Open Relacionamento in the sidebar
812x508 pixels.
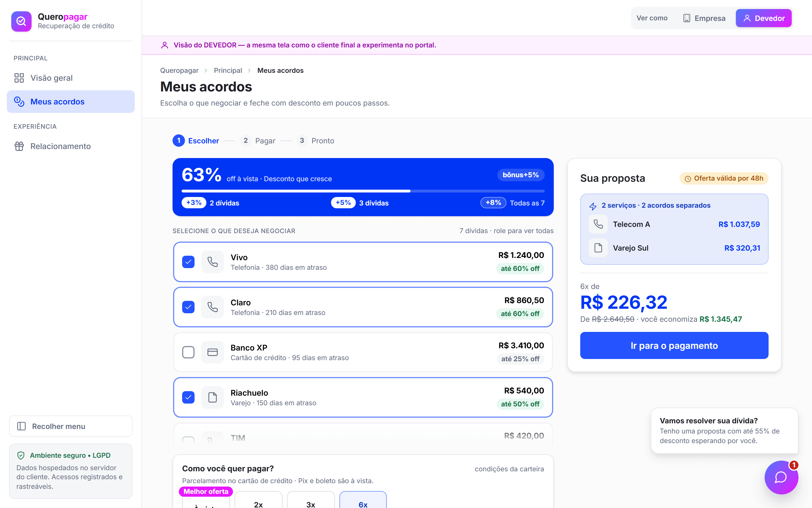click(x=70, y=146)
